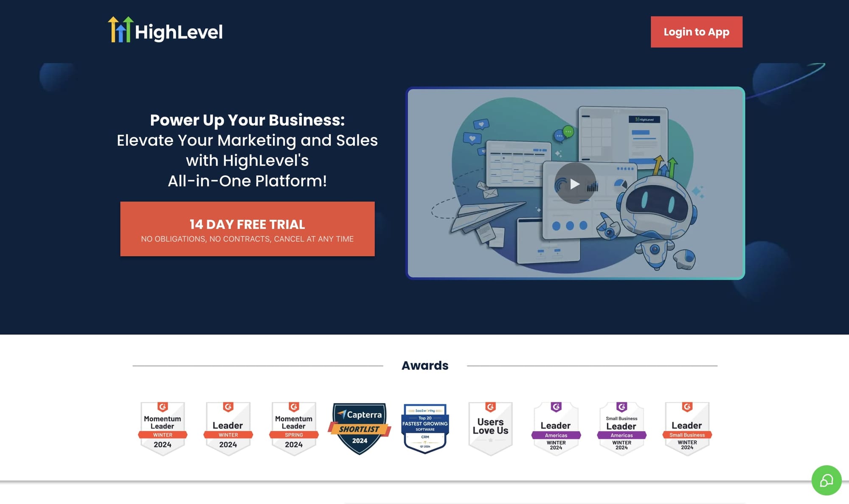Click the Login to App button

[x=697, y=32]
